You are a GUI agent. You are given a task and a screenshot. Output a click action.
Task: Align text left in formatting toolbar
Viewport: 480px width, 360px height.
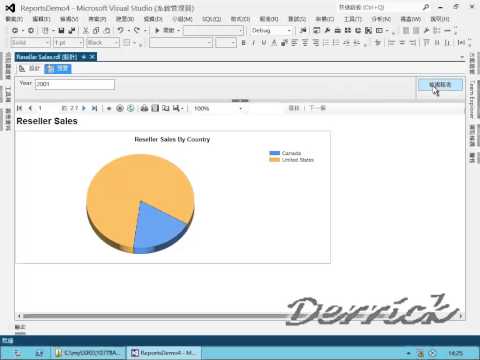[295, 43]
